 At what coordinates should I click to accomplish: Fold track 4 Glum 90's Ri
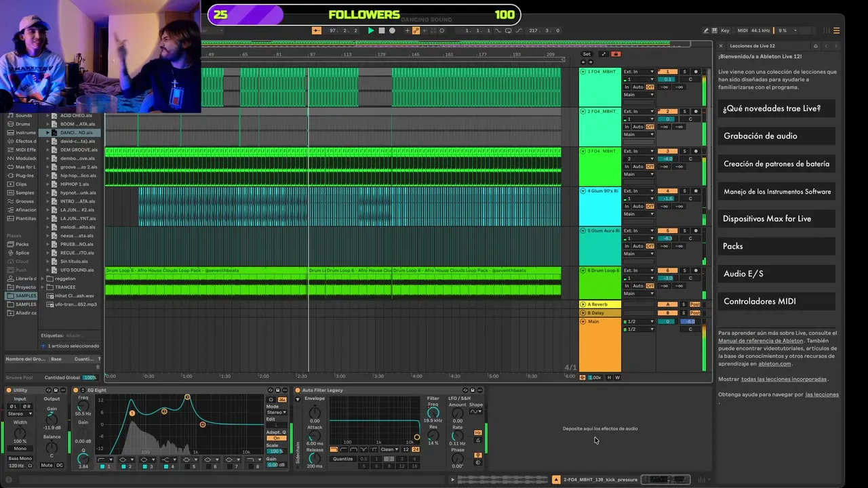point(583,191)
